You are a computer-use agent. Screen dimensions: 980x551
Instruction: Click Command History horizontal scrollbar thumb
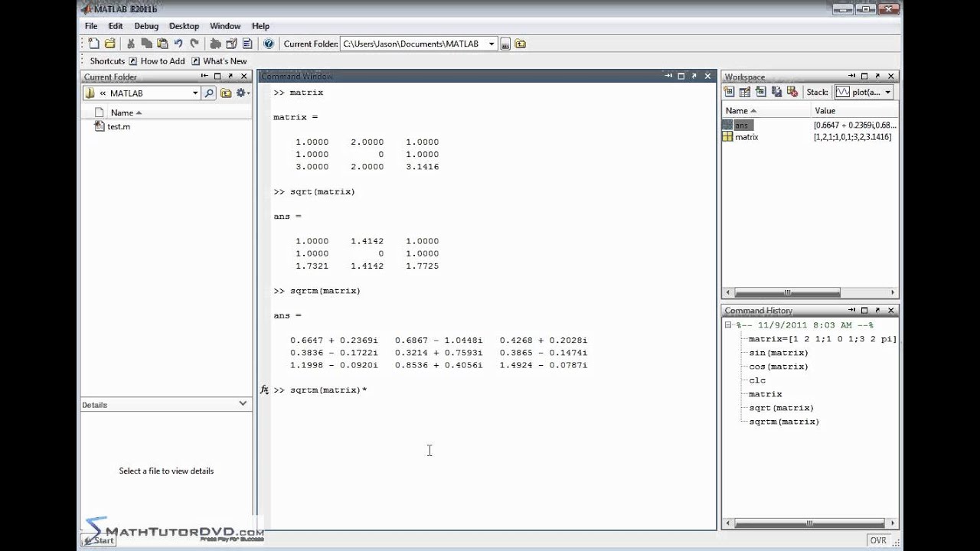coord(809,523)
